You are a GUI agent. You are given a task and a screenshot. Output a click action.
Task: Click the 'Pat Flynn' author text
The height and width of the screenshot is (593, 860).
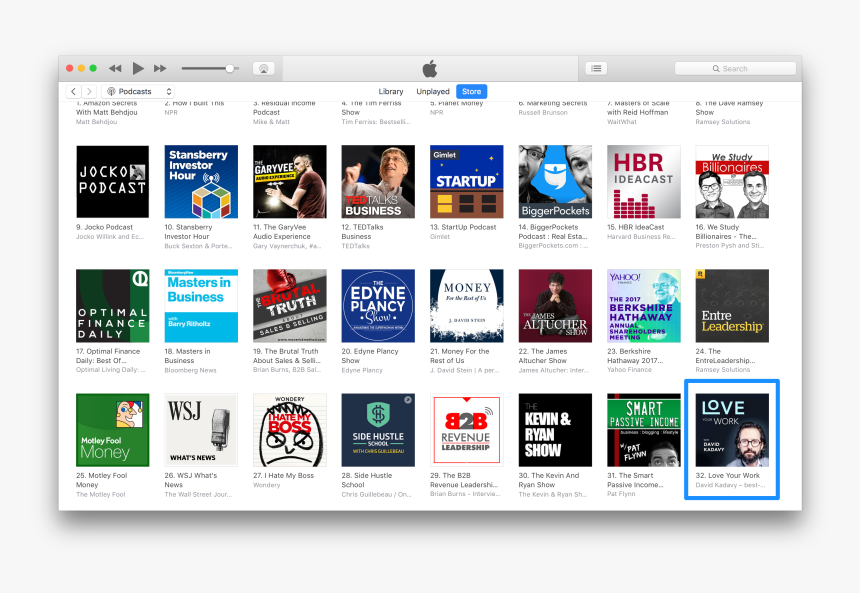pos(621,494)
